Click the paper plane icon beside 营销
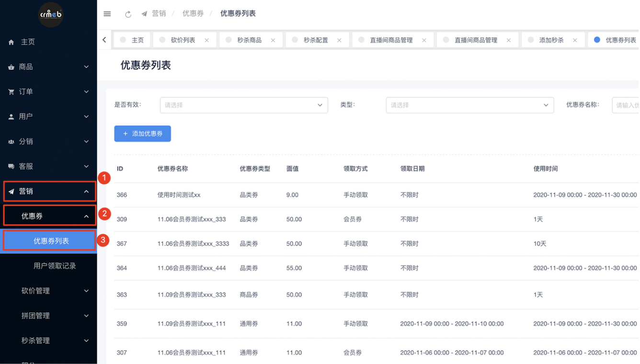640x364 pixels. [x=11, y=192]
